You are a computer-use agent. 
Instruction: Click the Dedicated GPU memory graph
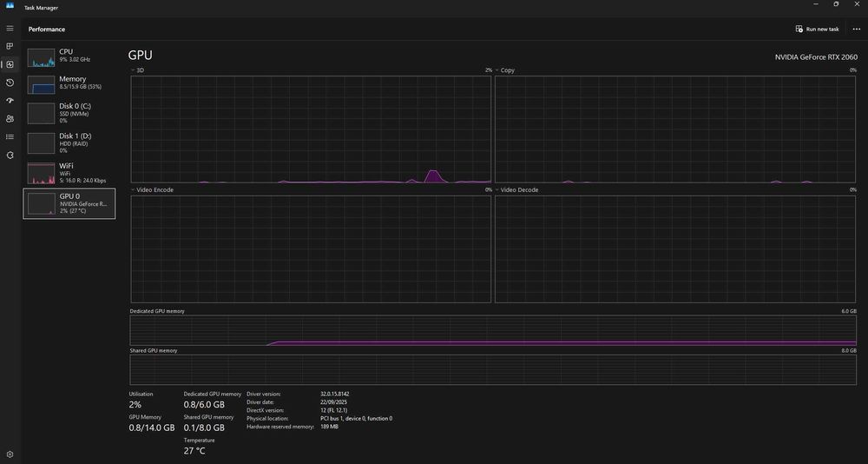(x=493, y=330)
